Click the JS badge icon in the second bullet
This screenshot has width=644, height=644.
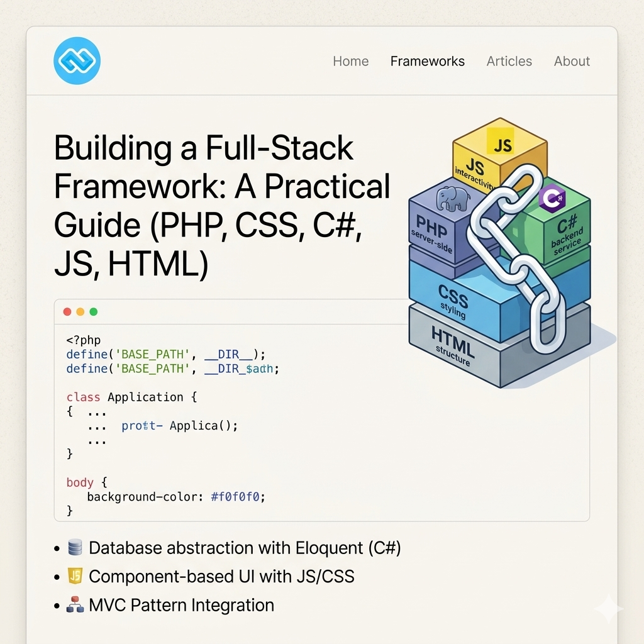(74, 575)
